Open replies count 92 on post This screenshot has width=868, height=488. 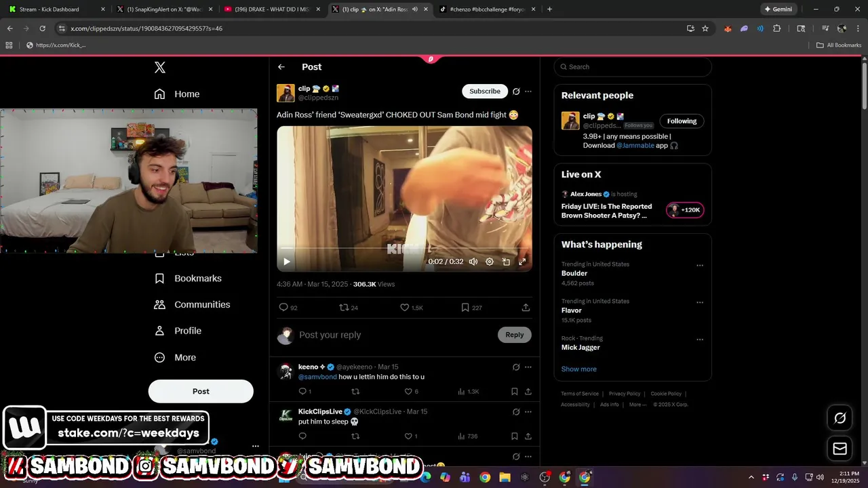288,308
